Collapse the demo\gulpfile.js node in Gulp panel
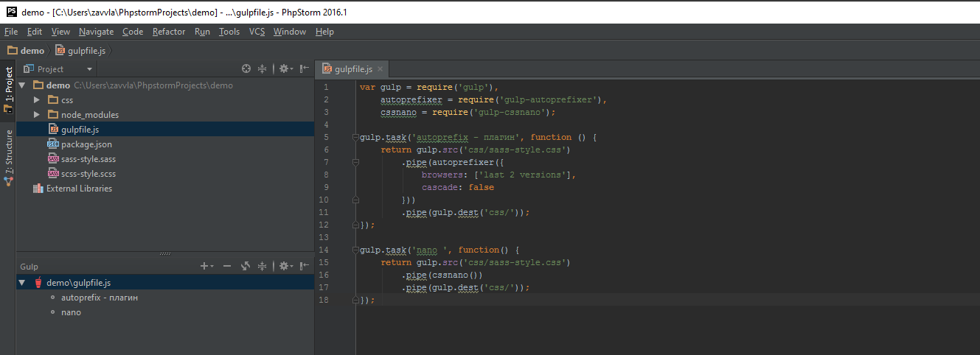Viewport: 980px width, 355px height. pyautogui.click(x=22, y=283)
